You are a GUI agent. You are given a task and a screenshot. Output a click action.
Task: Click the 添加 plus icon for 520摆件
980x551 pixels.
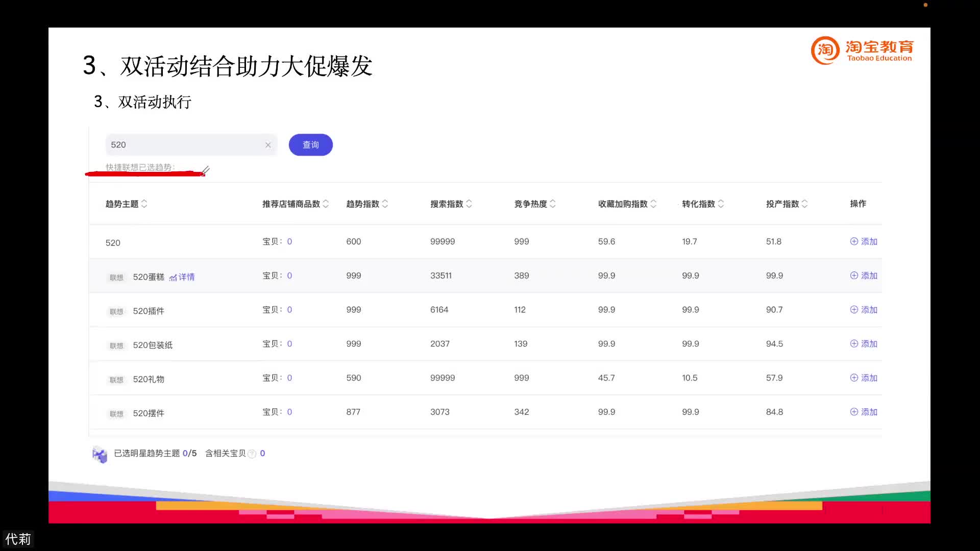pos(854,412)
